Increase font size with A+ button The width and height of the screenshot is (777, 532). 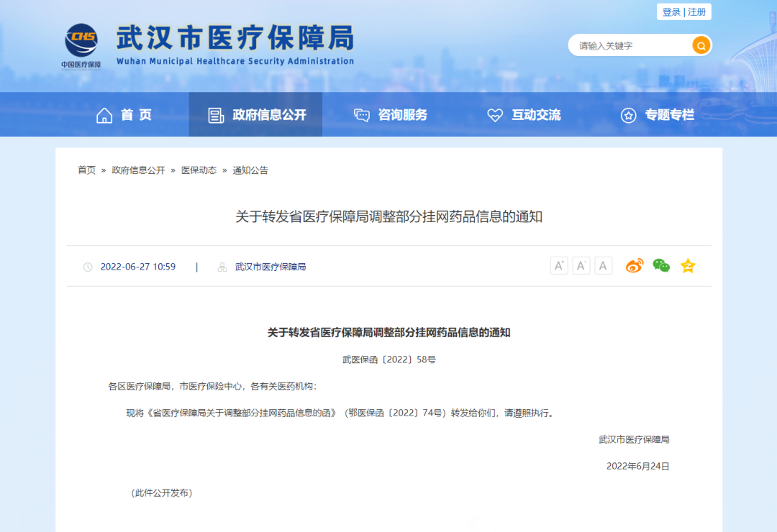pos(559,265)
